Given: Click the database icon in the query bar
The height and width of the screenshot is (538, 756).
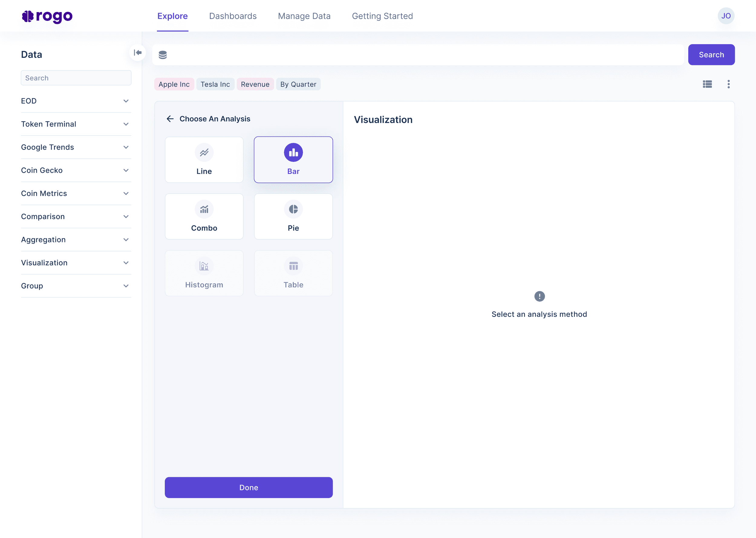Looking at the screenshot, I should click(x=162, y=55).
